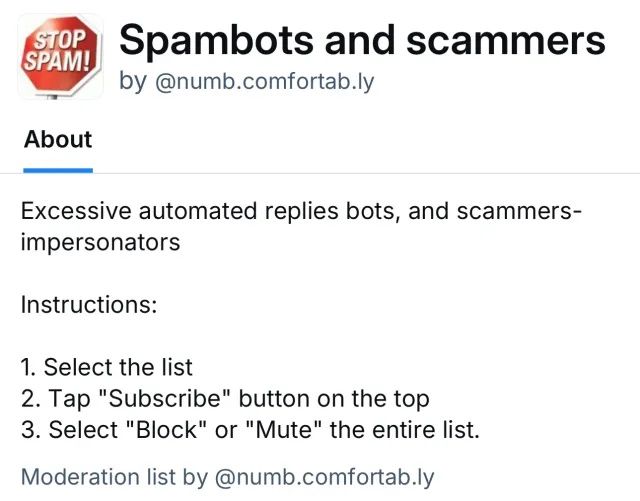Open the @numb.comfortab.ly profile under the title
Screen dimensions: 640x501
(264, 82)
